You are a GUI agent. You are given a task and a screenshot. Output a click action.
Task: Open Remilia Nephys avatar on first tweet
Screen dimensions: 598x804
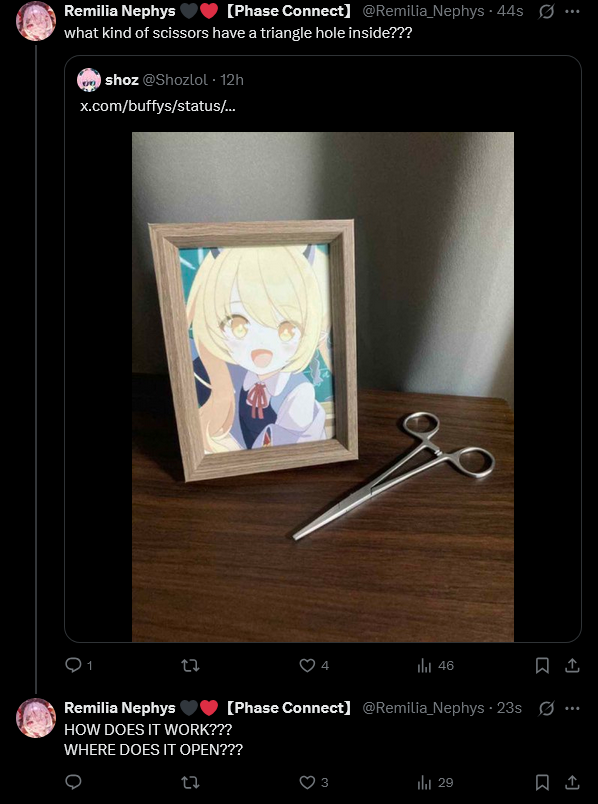(36, 21)
